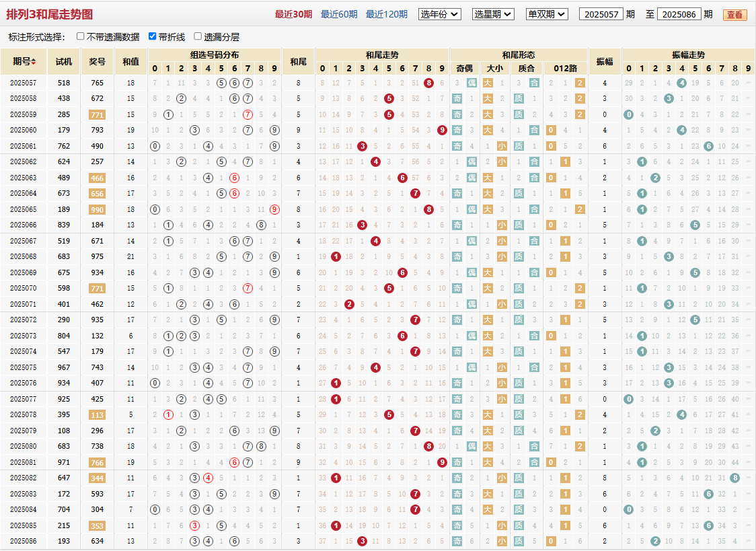This screenshot has height=551, width=756.
Task: Click the teal amplitude ball 2 in row 2025086
Action: [x=655, y=542]
